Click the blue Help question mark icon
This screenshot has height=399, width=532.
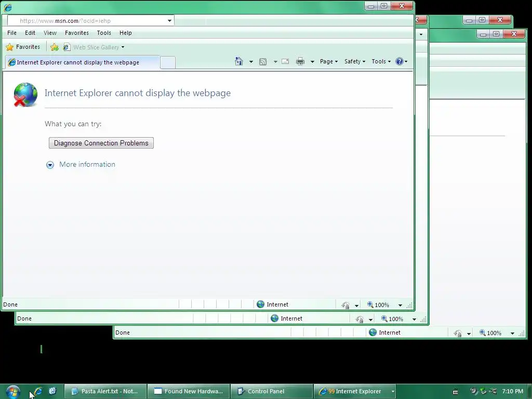(x=400, y=61)
